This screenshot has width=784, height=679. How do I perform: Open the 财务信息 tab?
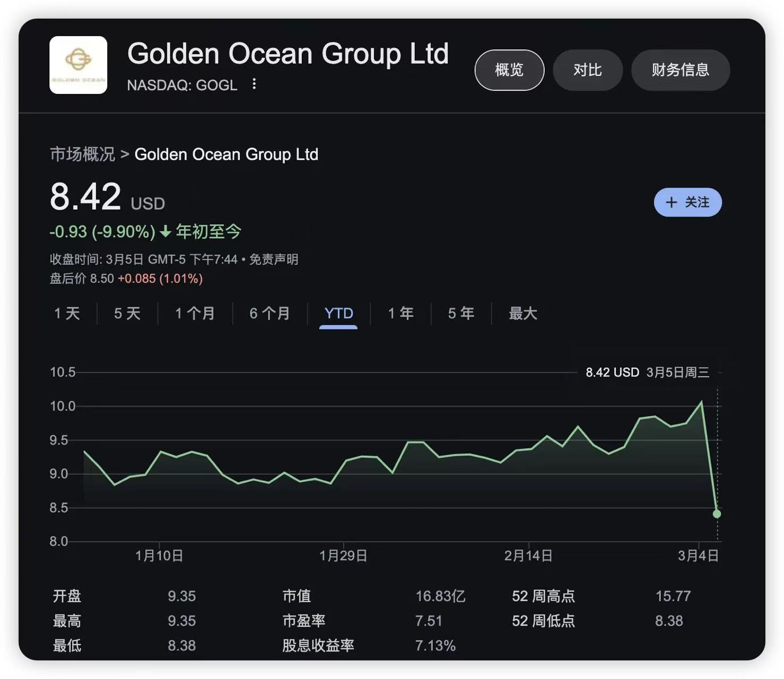click(x=681, y=70)
